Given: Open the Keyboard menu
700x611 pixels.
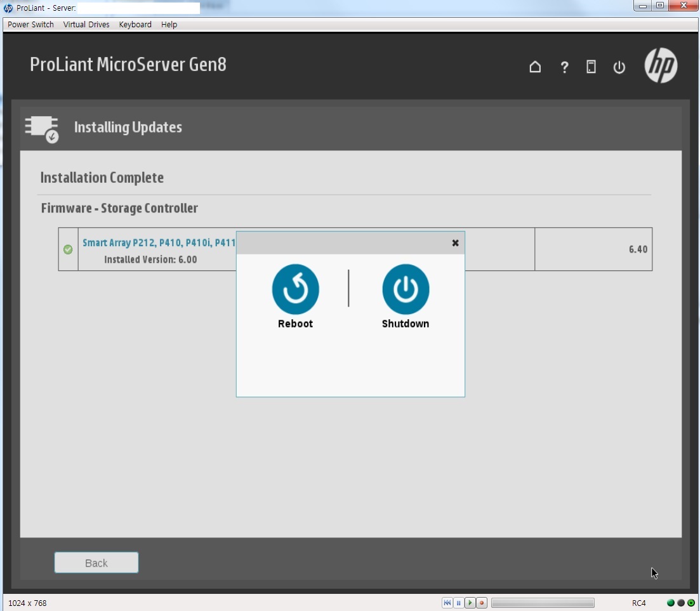Looking at the screenshot, I should click(135, 25).
